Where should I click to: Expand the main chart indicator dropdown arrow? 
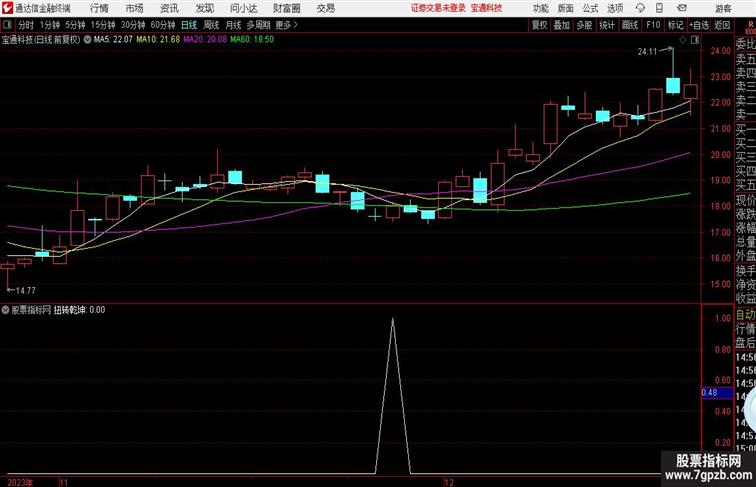click(x=87, y=40)
